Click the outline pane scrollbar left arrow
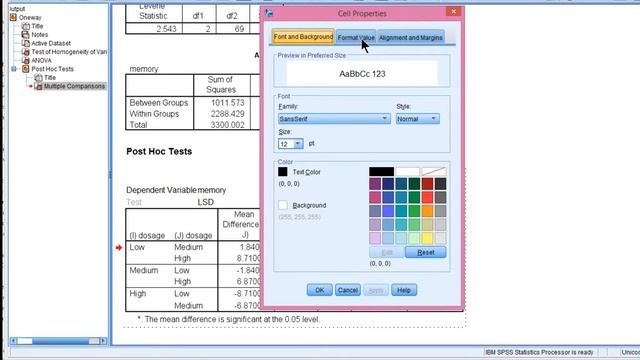 click(13, 341)
